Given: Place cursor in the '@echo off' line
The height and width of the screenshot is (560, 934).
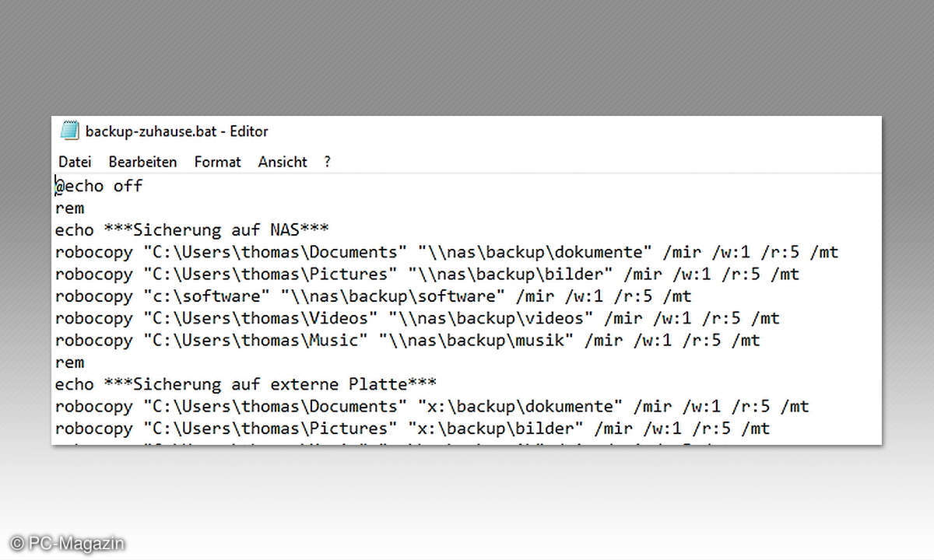Looking at the screenshot, I should (x=100, y=186).
